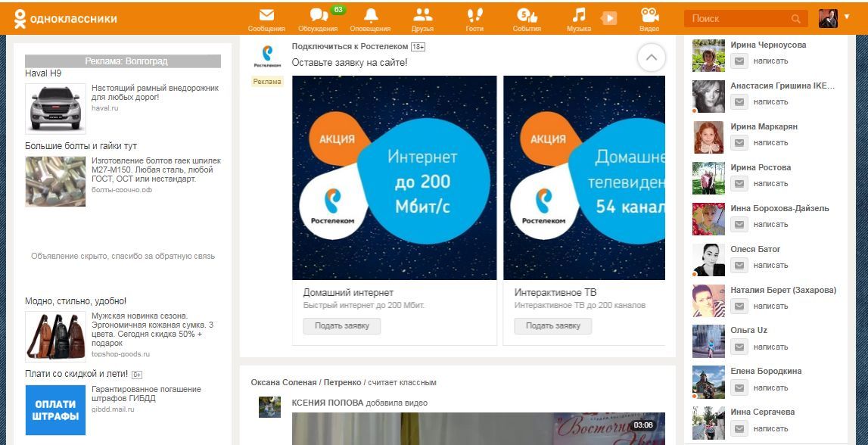This screenshot has width=868, height=445.
Task: Open Елена Бородкина's profile name
Action: [x=766, y=371]
